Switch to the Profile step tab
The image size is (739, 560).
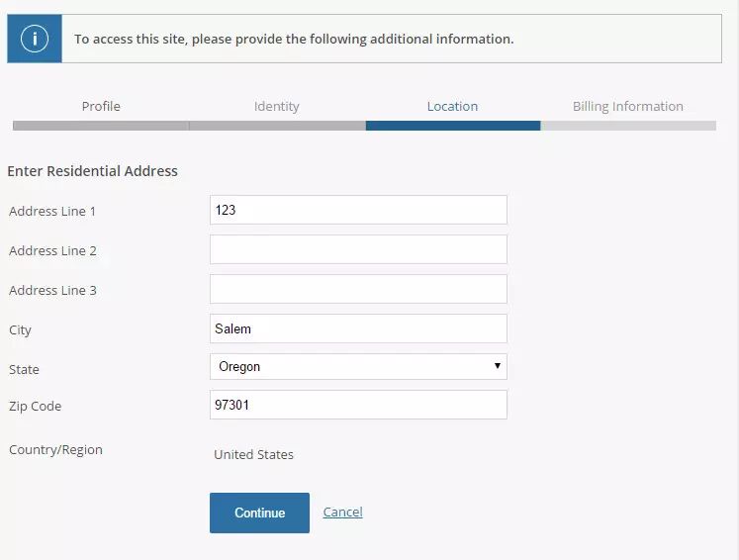[x=101, y=106]
